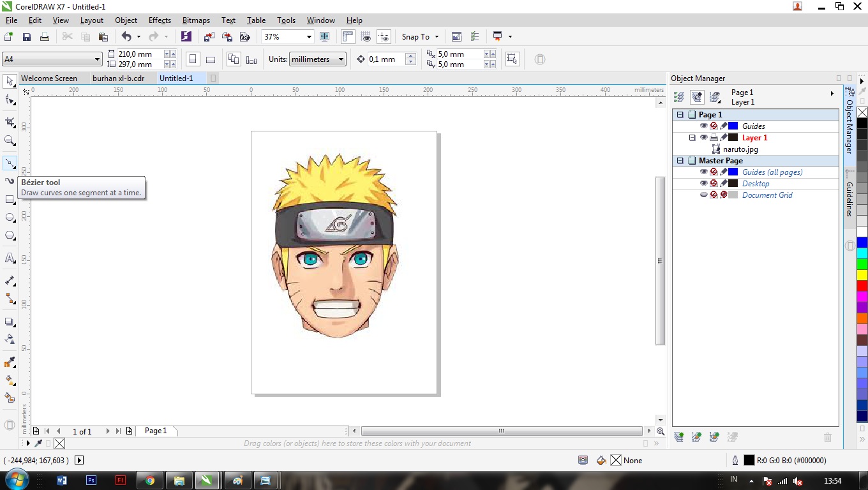Open the Guidelines docker tab
The width and height of the screenshot is (868, 490).
pos(849,199)
